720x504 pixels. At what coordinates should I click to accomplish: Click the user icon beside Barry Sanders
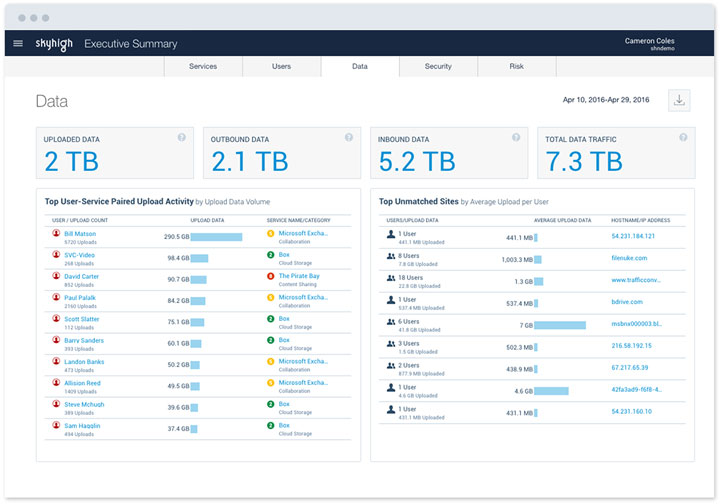click(x=56, y=340)
